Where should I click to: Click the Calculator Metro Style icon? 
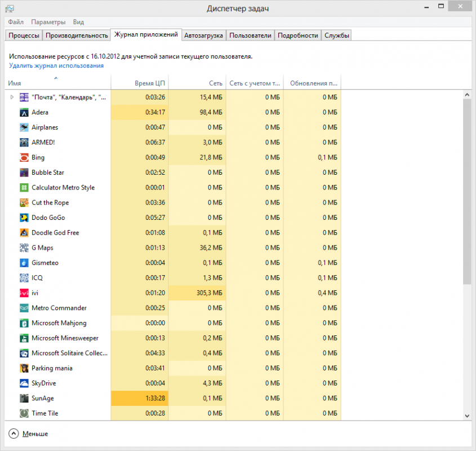(x=24, y=188)
